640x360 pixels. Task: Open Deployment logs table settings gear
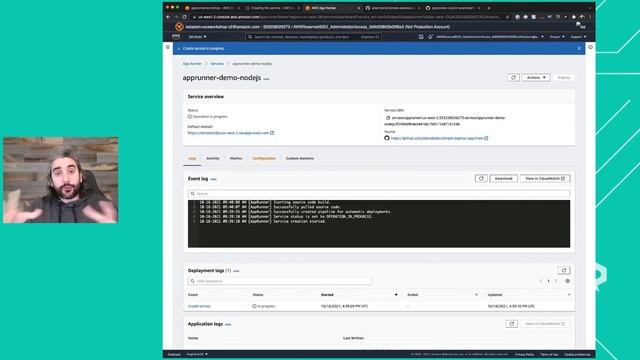pyautogui.click(x=567, y=281)
